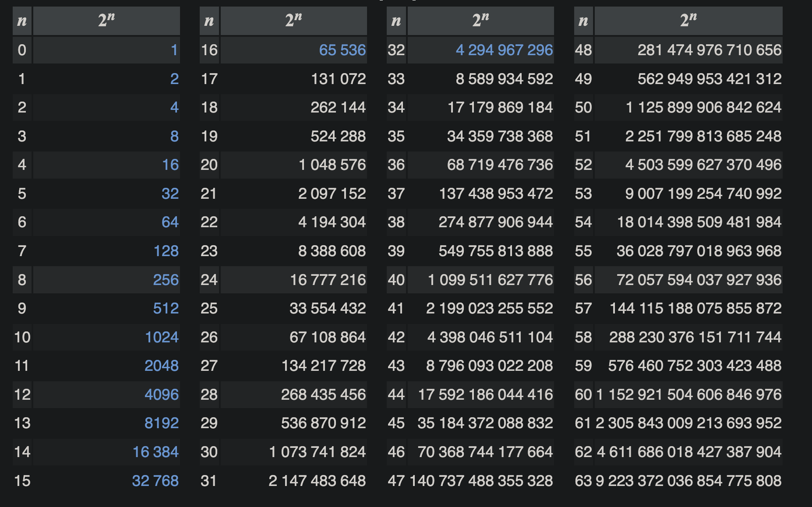Click the blue 32 link
Image resolution: width=812 pixels, height=507 pixels.
[171, 194]
